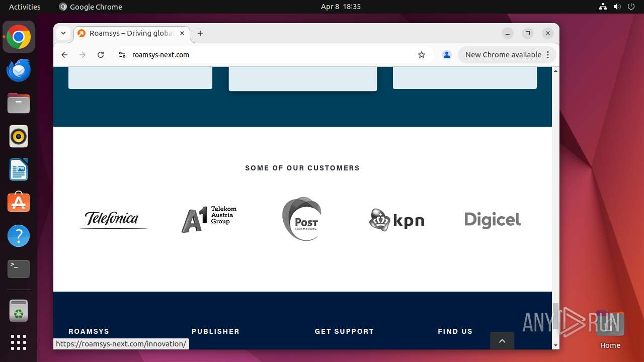
Task: Select the Roamsys – Driving global tab
Action: (x=130, y=33)
